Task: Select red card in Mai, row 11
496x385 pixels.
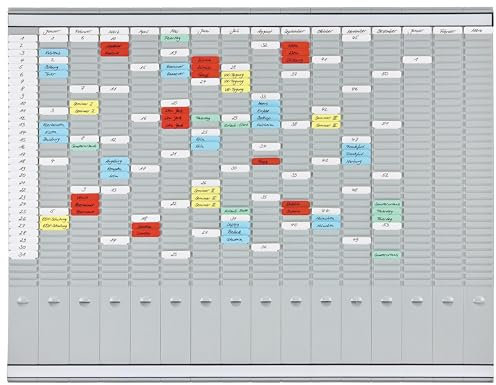Action: tap(176, 111)
